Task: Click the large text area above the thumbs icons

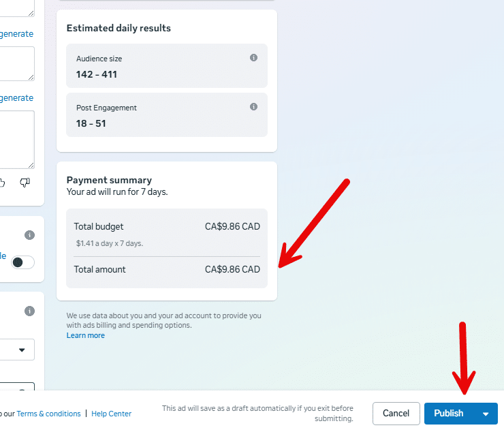Action: (x=16, y=139)
